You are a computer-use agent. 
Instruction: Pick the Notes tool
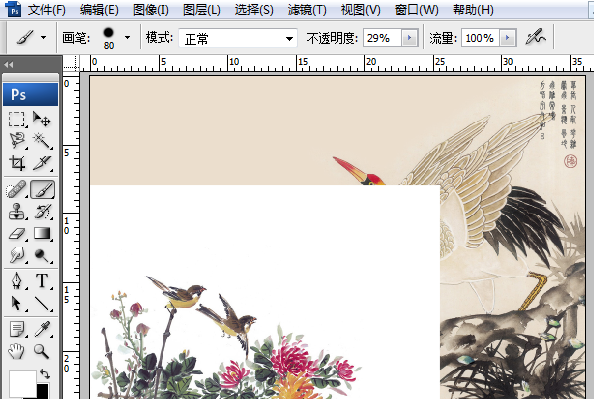coord(17,329)
